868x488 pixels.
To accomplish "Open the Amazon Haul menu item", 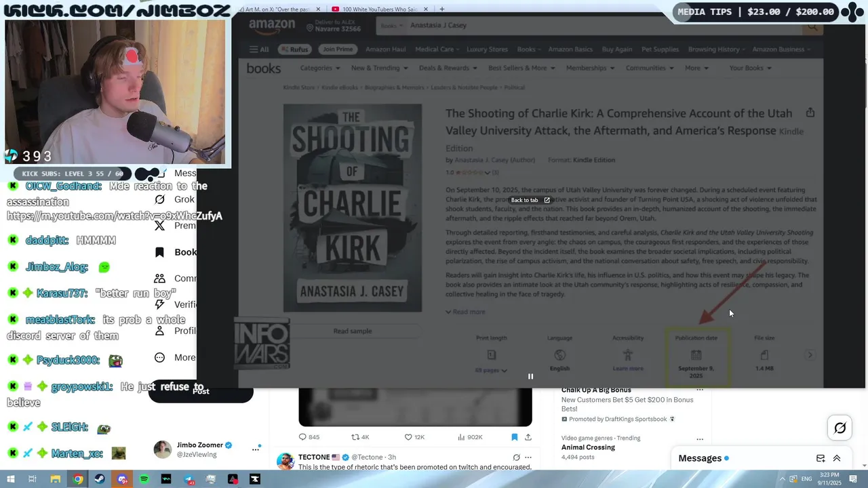I will pyautogui.click(x=387, y=49).
